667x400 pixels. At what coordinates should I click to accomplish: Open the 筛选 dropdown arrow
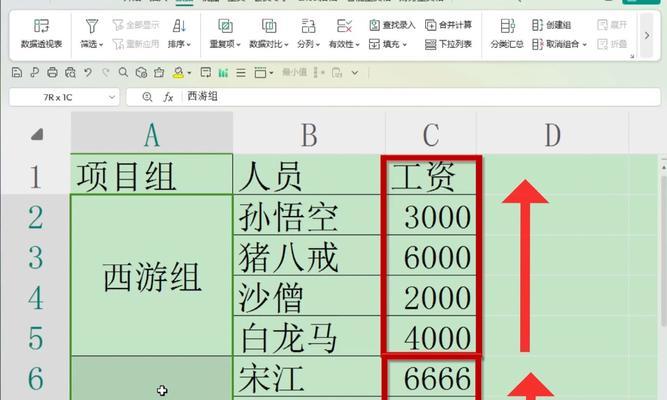click(101, 44)
